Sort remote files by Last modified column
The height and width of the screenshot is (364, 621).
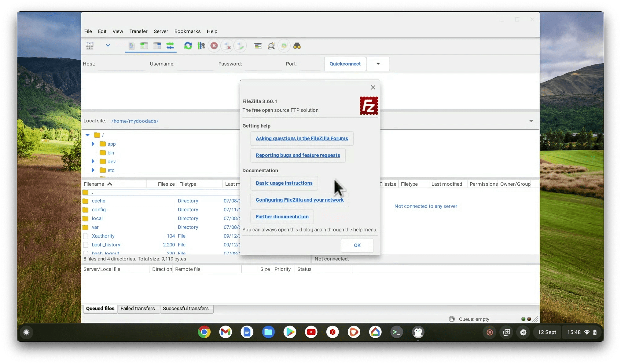448,184
